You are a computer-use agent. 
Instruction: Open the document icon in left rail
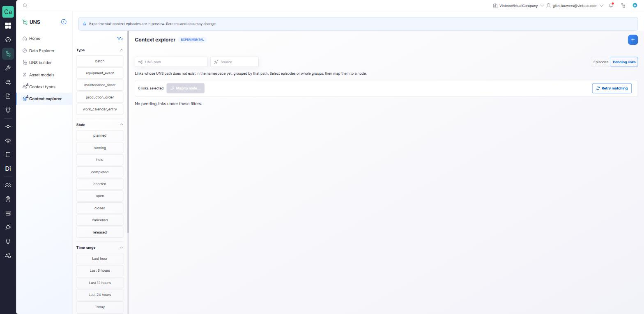pyautogui.click(x=8, y=96)
